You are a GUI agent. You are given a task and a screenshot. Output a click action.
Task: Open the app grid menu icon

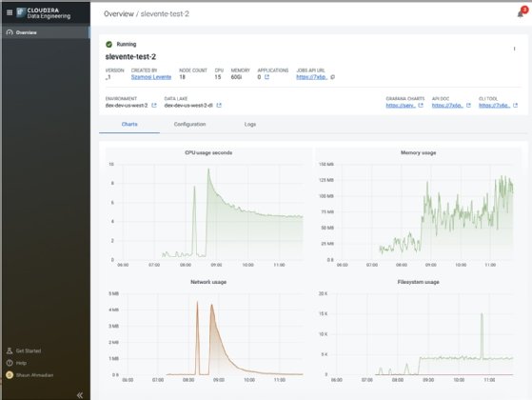pyautogui.click(x=10, y=12)
